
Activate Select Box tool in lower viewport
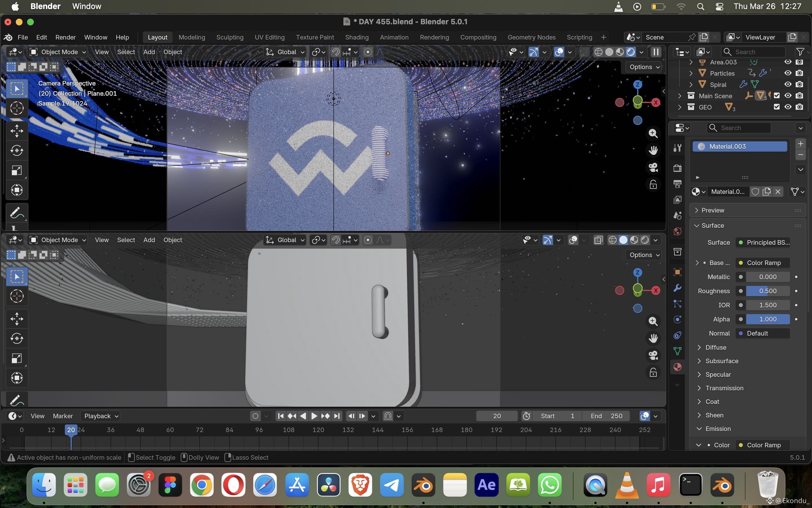click(17, 277)
